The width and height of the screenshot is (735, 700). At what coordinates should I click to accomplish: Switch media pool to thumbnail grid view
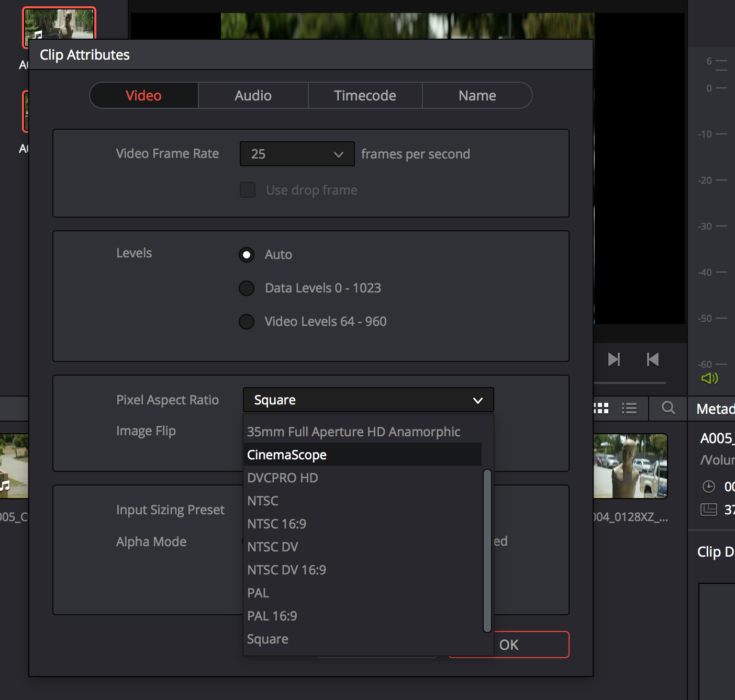click(x=601, y=408)
